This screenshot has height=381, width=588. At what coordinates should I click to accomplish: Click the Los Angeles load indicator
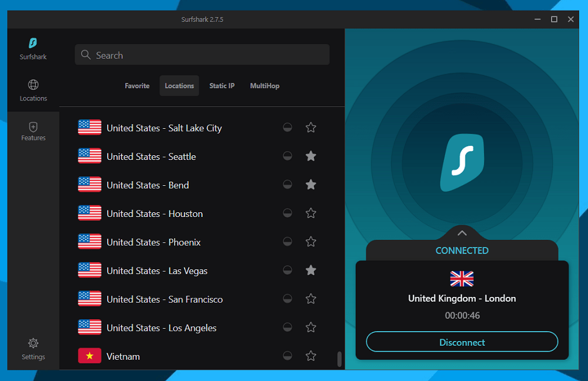[x=288, y=327]
